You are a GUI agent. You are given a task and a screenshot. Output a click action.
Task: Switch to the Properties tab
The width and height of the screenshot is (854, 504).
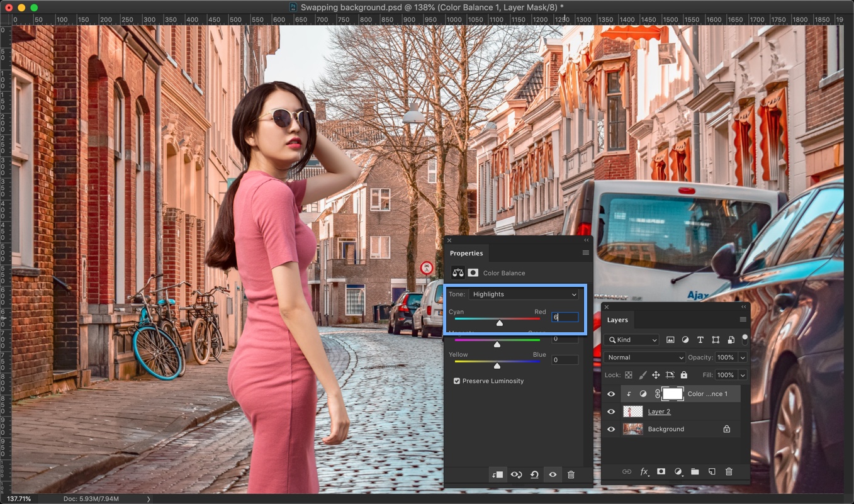pyautogui.click(x=466, y=253)
